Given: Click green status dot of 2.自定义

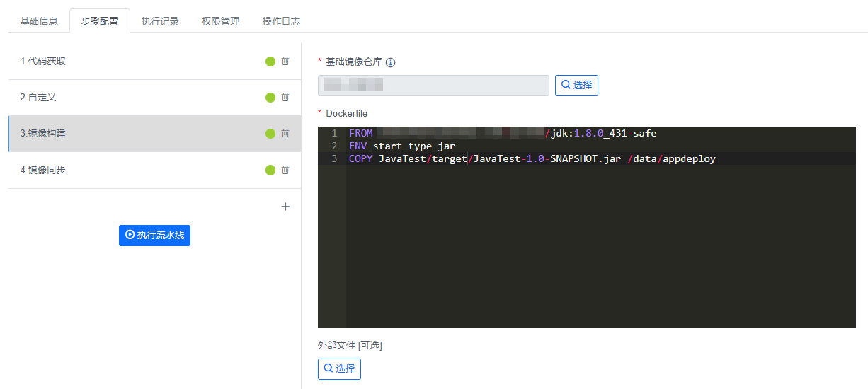Looking at the screenshot, I should [x=270, y=98].
